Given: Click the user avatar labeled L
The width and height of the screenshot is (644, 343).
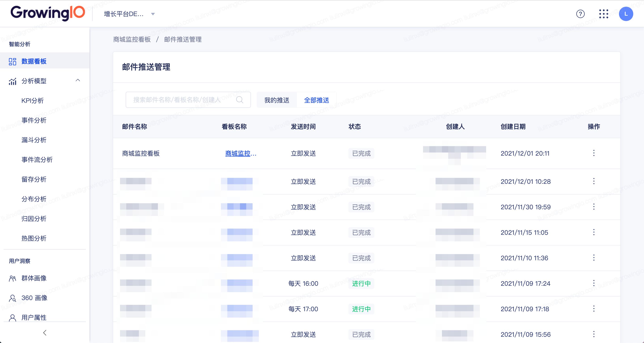Looking at the screenshot, I should (x=626, y=14).
